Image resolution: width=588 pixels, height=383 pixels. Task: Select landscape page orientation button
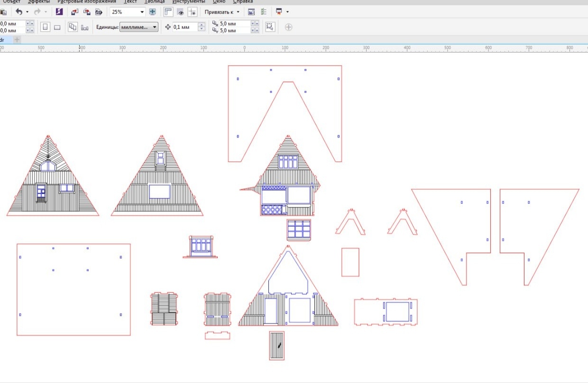pyautogui.click(x=57, y=27)
